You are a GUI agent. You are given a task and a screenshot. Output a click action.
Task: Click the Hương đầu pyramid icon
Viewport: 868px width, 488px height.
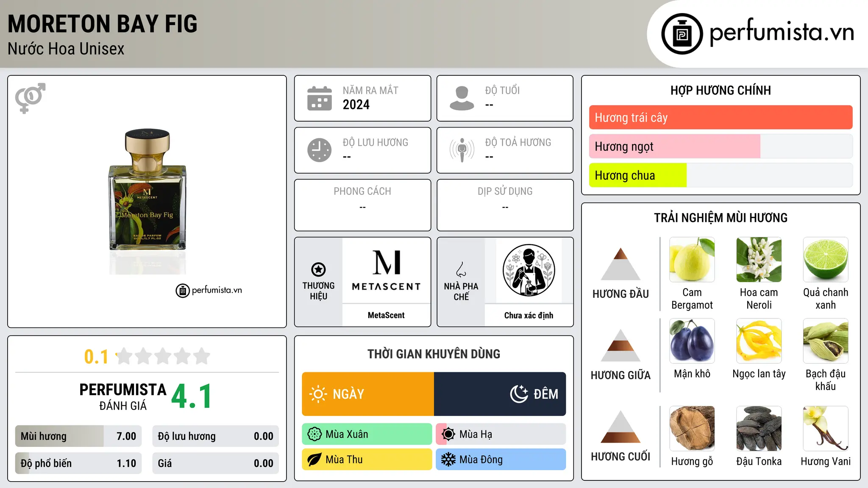tap(620, 264)
